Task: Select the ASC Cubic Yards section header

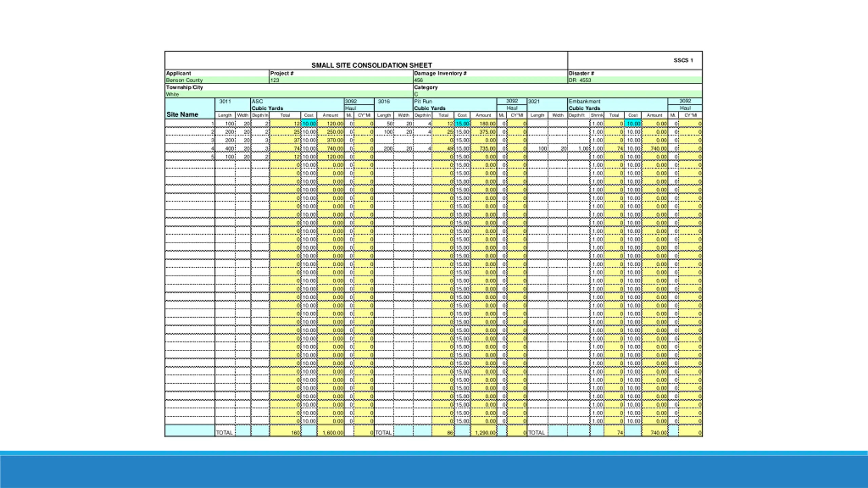Action: (x=297, y=105)
